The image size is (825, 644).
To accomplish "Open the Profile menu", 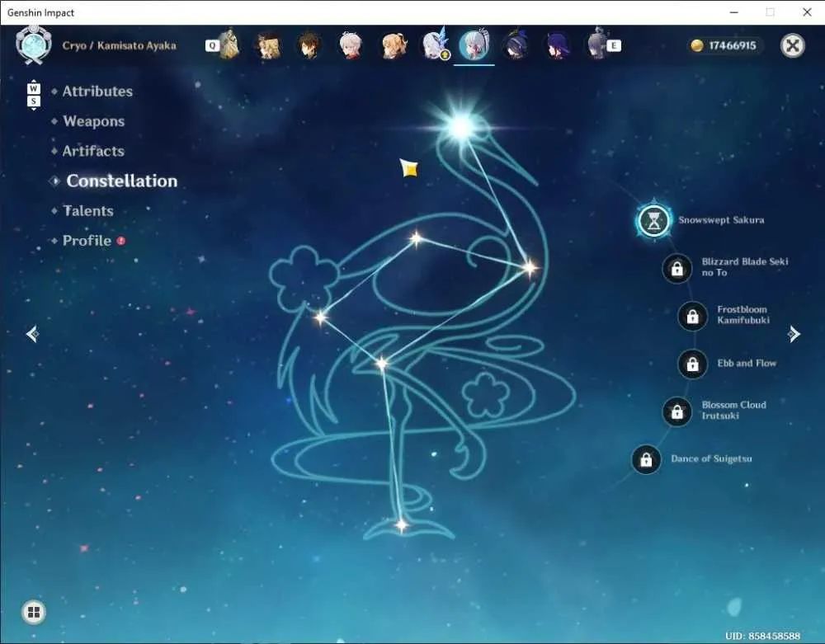I will [87, 241].
